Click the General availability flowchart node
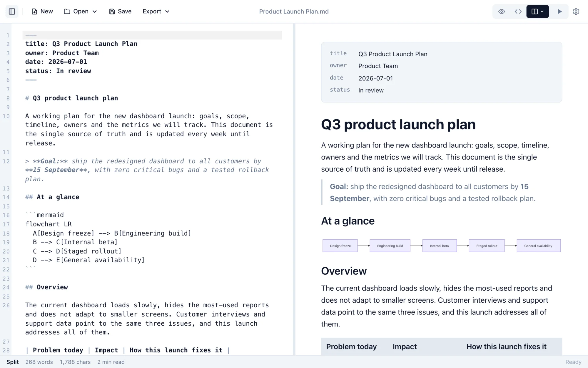Screen dimensions: 588x368 tap(539, 246)
